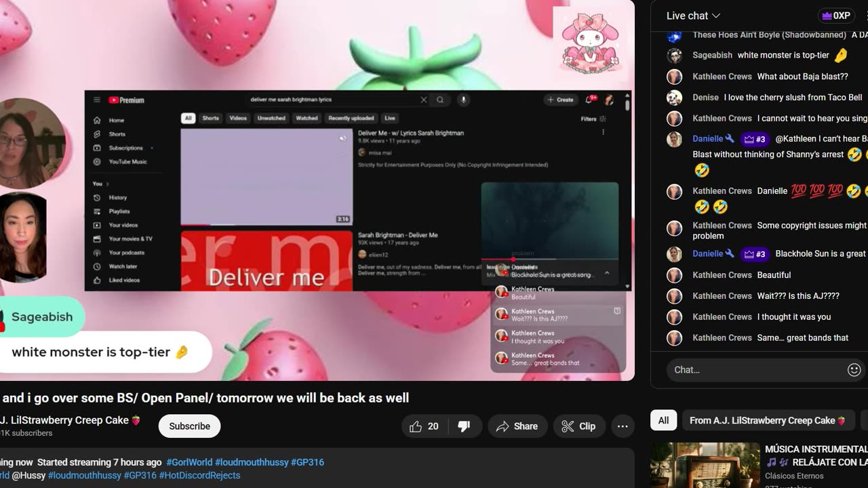Open the MÚSICA INSTRUMENTAL recommended video thumbnail
The width and height of the screenshot is (868, 488).
point(705,465)
